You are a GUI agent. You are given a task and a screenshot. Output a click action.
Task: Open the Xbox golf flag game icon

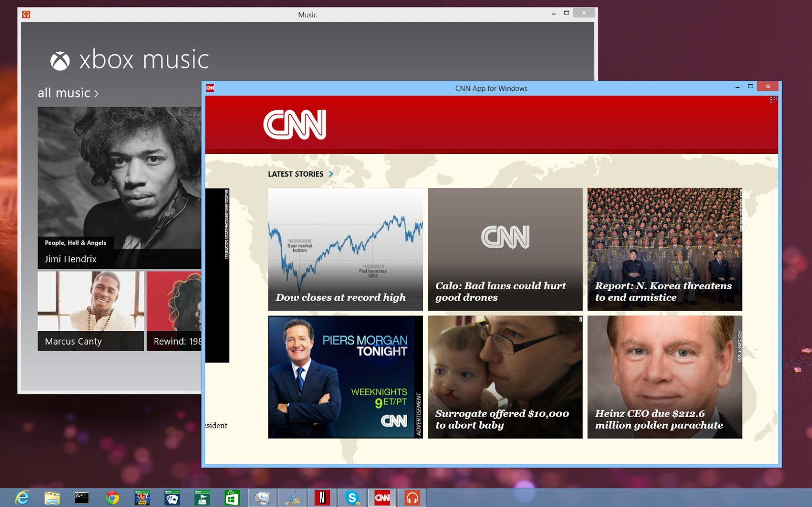pos(202,498)
